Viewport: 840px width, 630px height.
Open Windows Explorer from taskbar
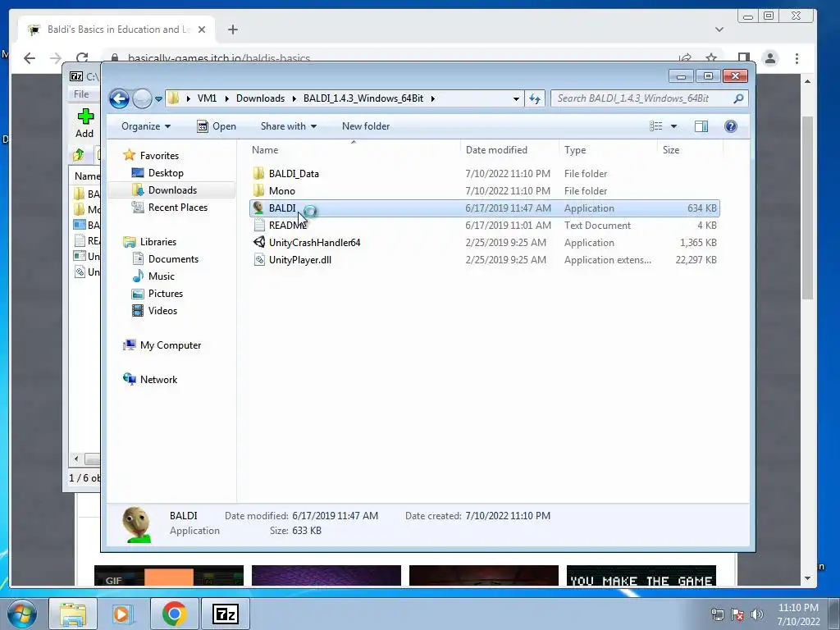pyautogui.click(x=73, y=614)
